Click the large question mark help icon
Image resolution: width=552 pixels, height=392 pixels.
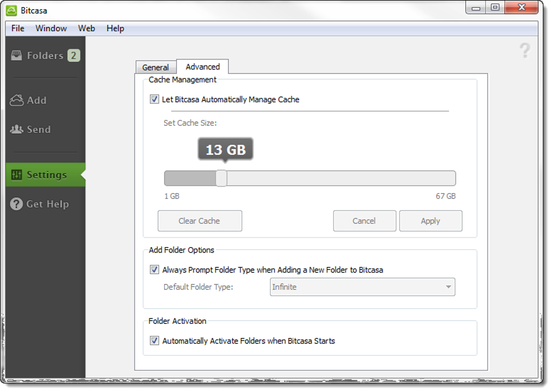[x=525, y=51]
